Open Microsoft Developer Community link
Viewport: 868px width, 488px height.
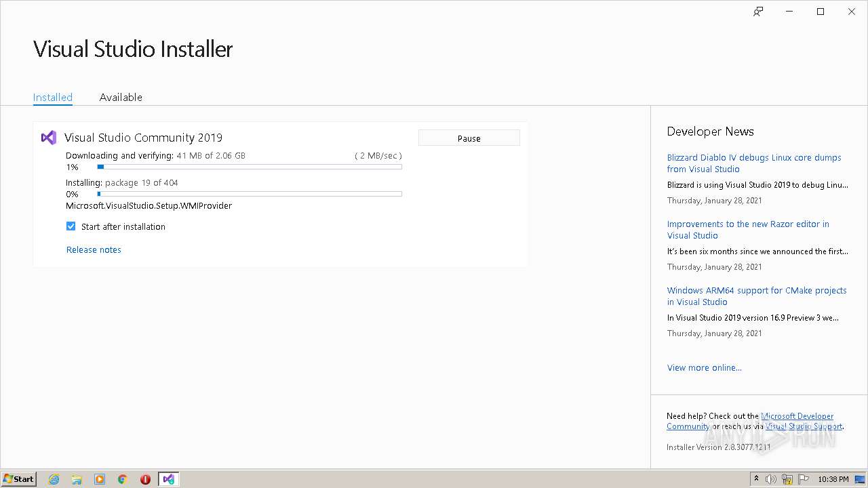750,421
